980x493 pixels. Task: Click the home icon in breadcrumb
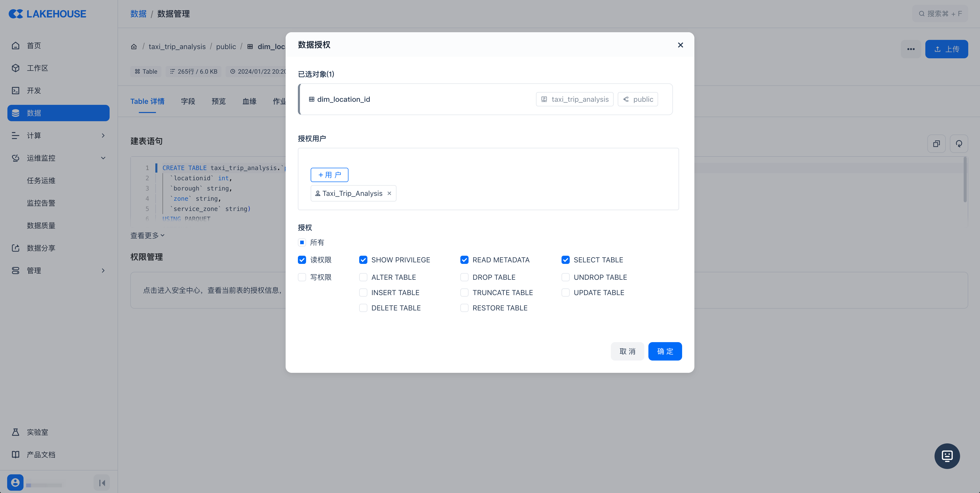[134, 47]
